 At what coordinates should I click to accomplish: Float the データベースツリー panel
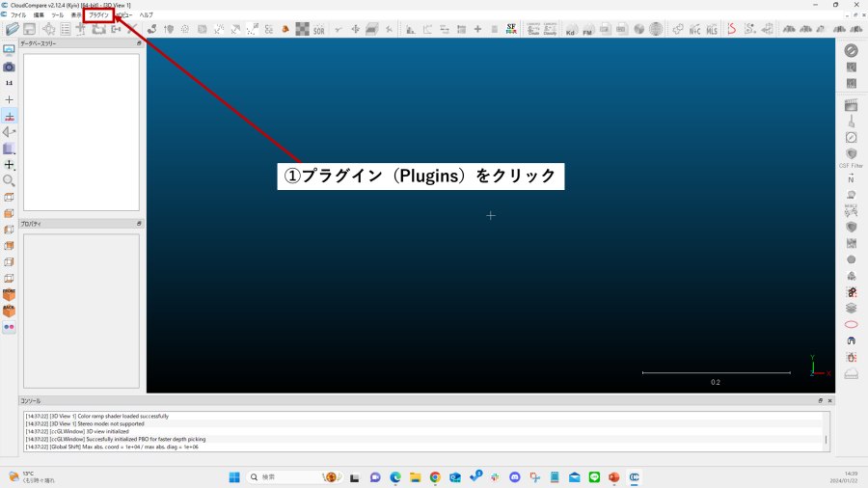pos(139,43)
